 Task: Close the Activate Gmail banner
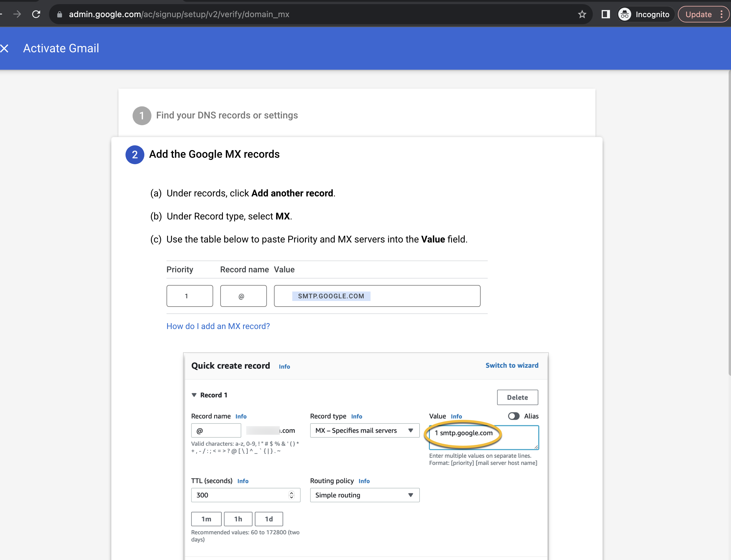(x=5, y=48)
